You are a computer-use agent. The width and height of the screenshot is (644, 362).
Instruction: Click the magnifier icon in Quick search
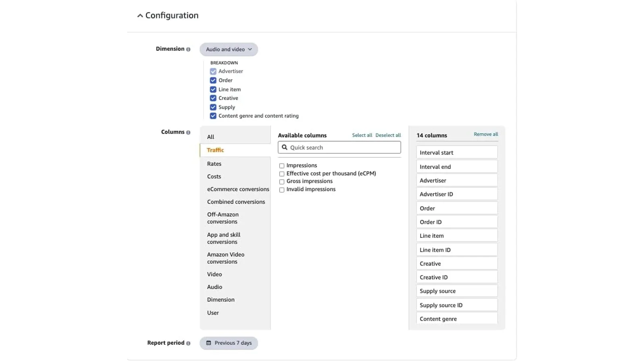285,147
